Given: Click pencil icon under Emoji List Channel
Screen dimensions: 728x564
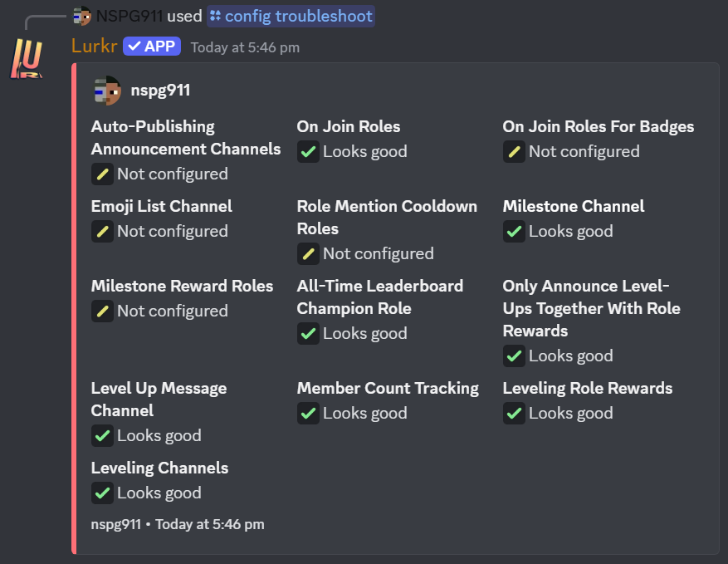Looking at the screenshot, I should 103,232.
